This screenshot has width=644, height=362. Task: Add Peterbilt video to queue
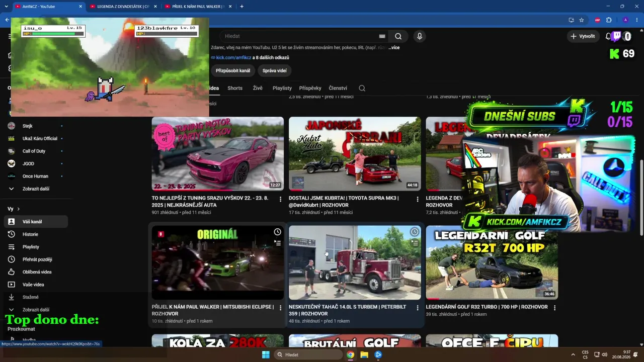[x=414, y=243]
